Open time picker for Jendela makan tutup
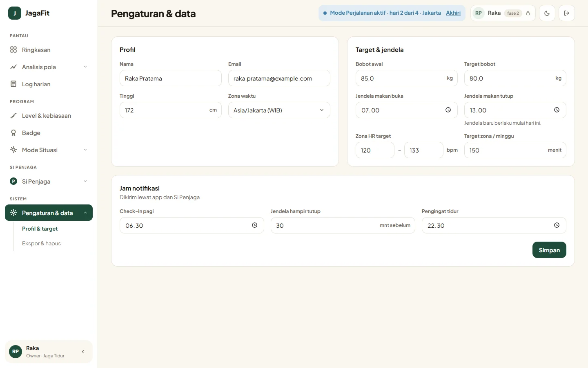588x368 pixels. coord(557,110)
